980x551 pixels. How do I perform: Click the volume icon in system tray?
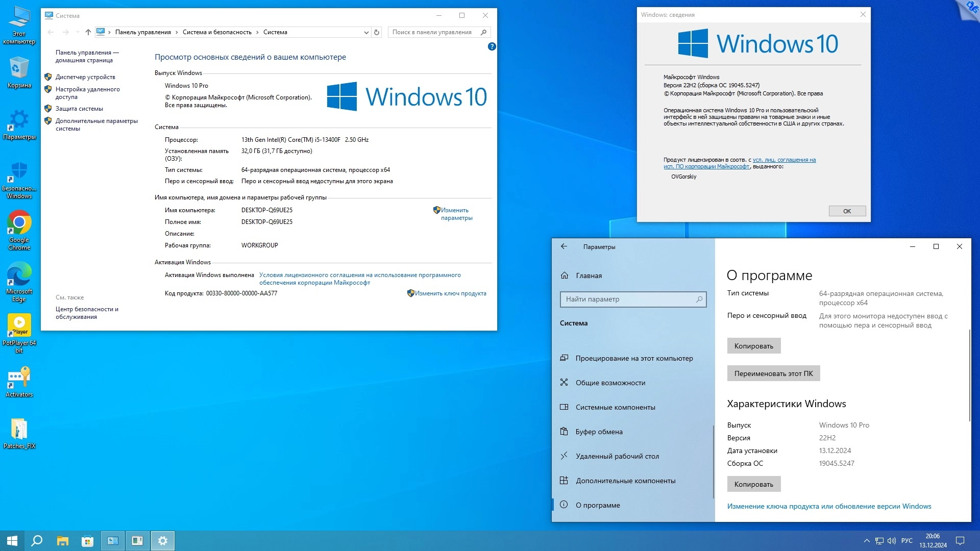tap(892, 541)
